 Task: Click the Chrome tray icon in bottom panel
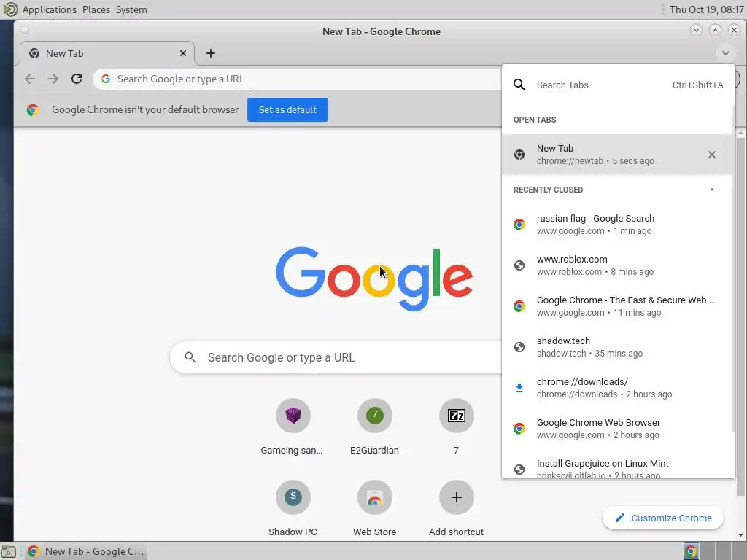tap(690, 551)
